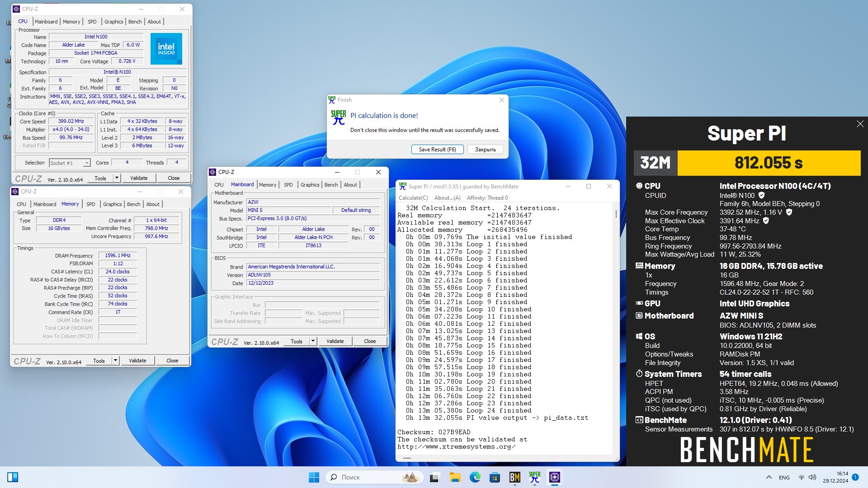
Task: Select SPD tab in Memory CPU-Z window
Action: (90, 204)
